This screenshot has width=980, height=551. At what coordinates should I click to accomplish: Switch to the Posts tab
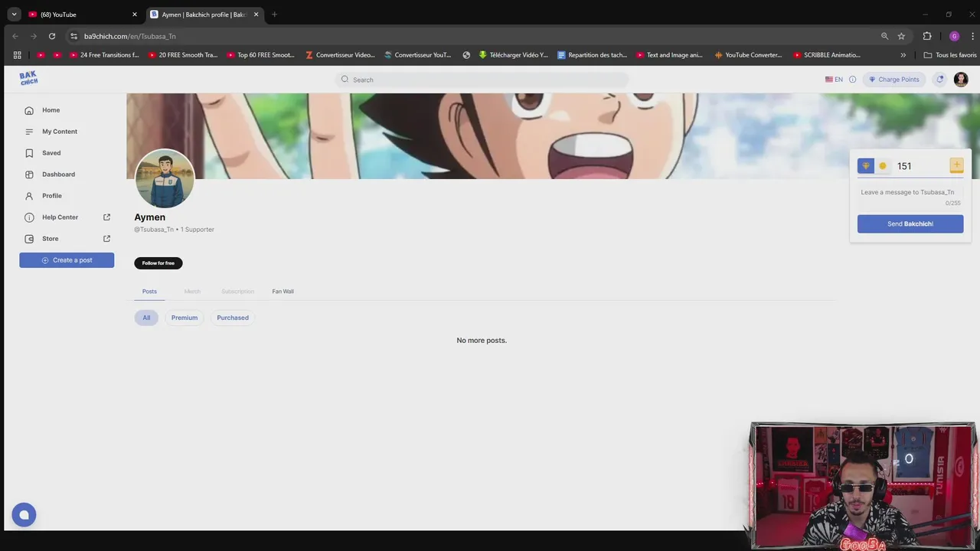coord(149,292)
